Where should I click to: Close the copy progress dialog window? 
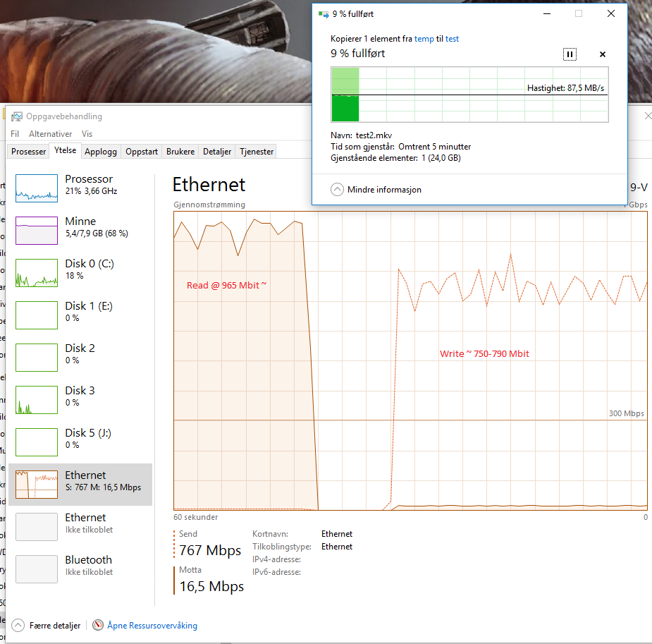point(611,13)
